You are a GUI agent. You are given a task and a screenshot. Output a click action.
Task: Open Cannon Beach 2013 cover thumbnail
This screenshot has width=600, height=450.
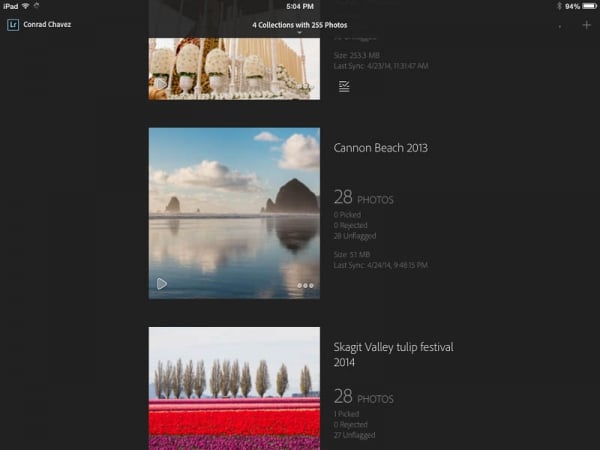pos(234,212)
